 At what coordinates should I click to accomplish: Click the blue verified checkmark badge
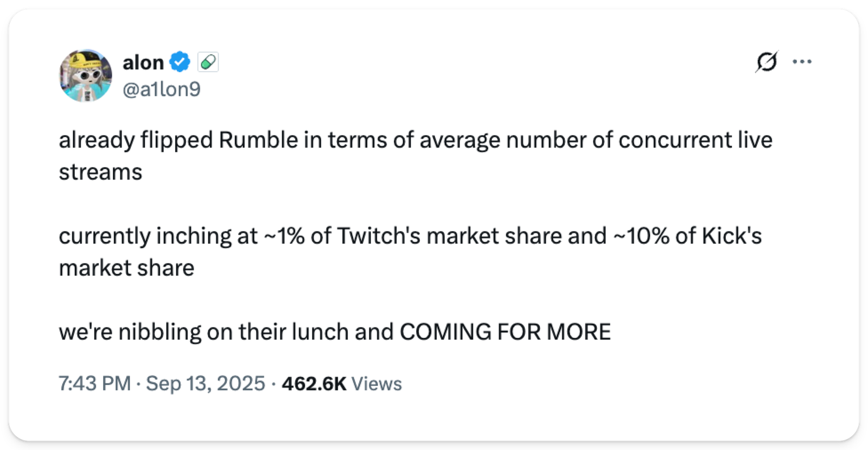click(x=180, y=62)
